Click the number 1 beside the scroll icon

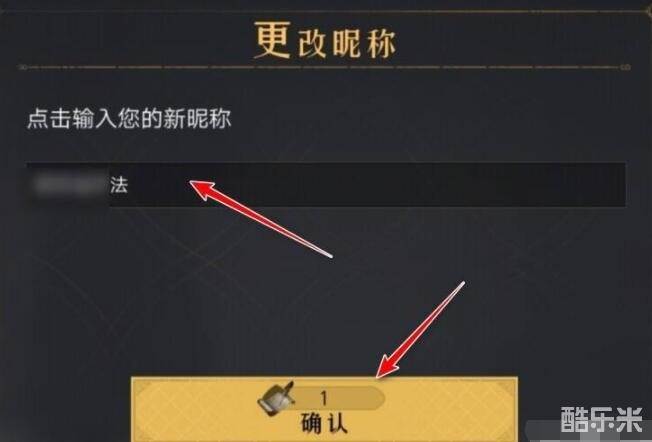click(x=324, y=398)
